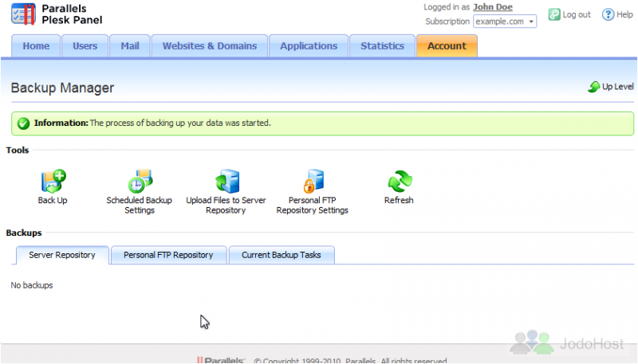Open the Subscription example.com dropdown

[x=505, y=22]
